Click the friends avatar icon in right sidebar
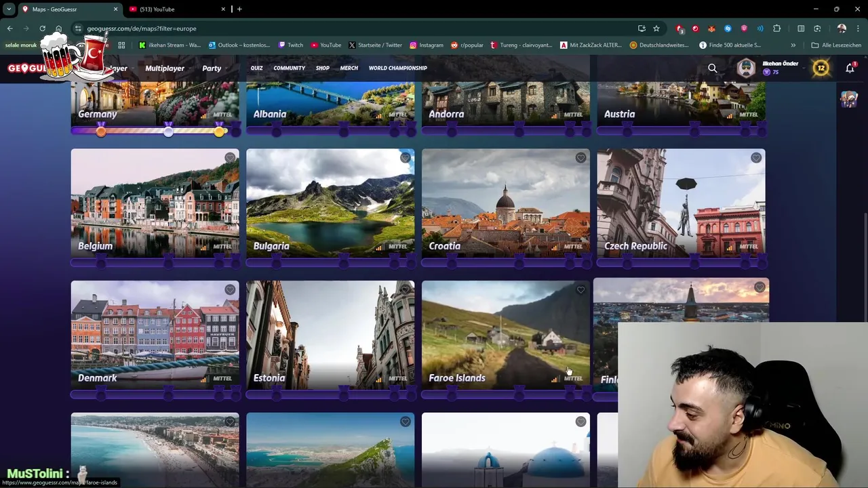This screenshot has height=488, width=868. tap(849, 99)
